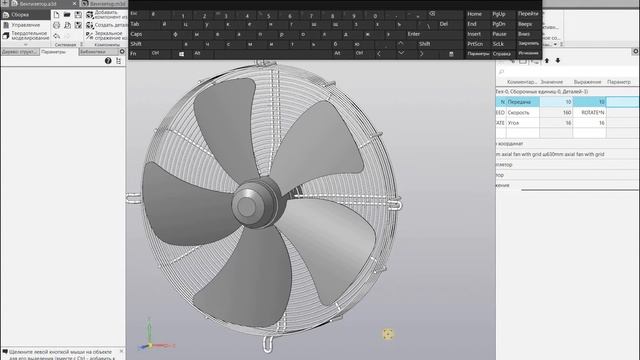This screenshot has width=640, height=360.
Task: Click the value 160 cell
Action: pyautogui.click(x=556, y=112)
